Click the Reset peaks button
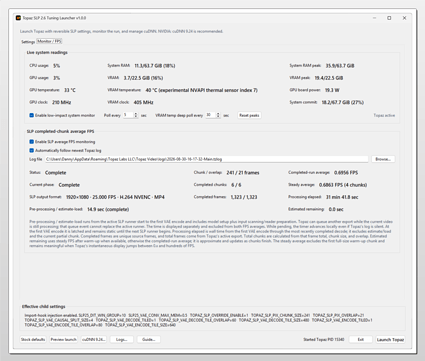The width and height of the screenshot is (425, 361). pyautogui.click(x=249, y=115)
